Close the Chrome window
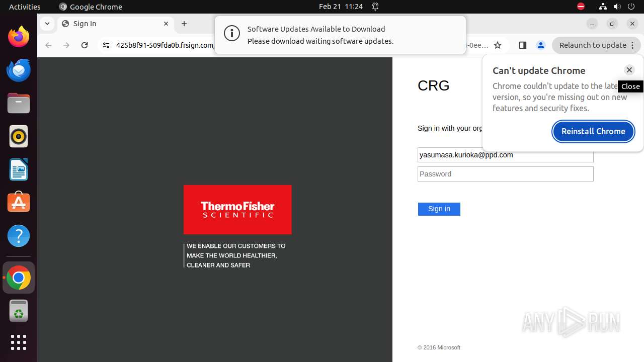 click(632, 24)
